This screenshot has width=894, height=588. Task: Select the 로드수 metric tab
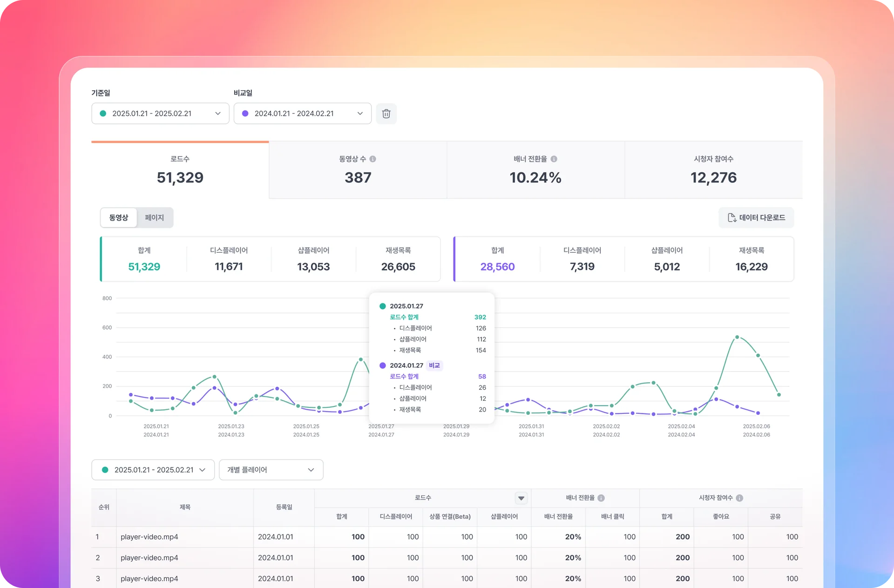click(180, 170)
